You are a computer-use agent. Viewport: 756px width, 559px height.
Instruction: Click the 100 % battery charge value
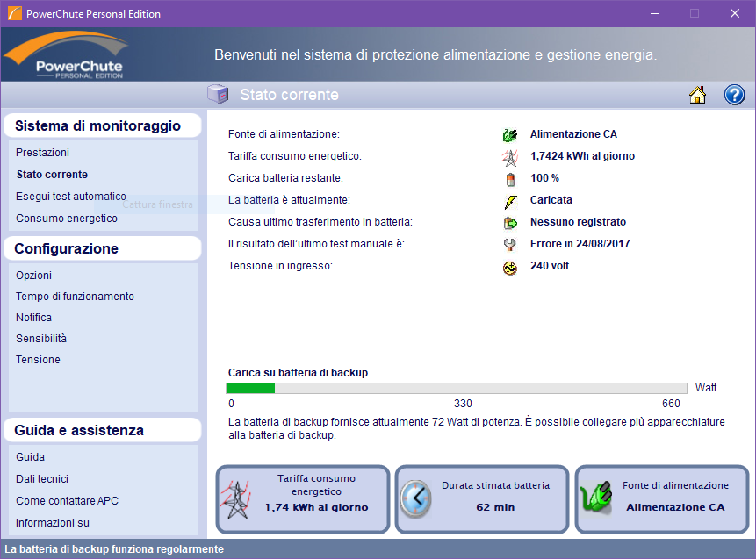click(x=544, y=178)
